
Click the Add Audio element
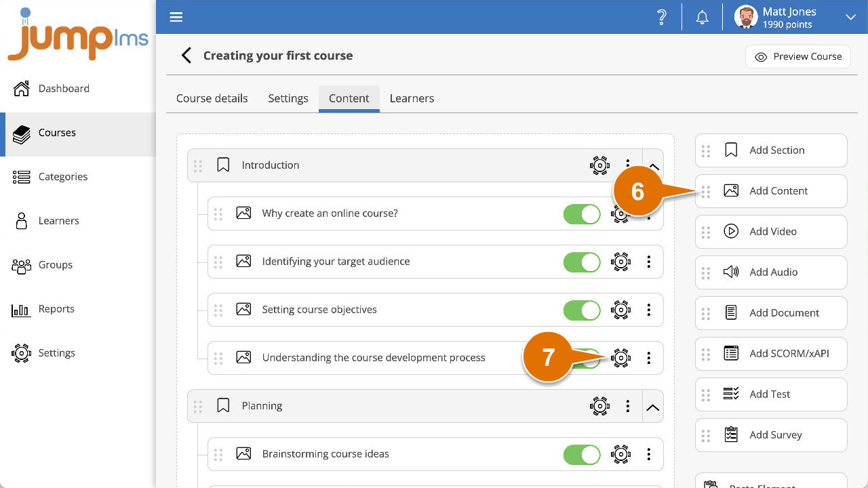click(x=771, y=272)
